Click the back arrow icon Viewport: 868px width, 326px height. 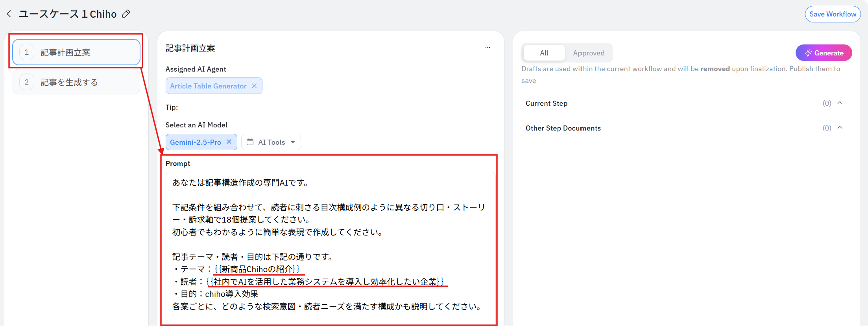(9, 14)
